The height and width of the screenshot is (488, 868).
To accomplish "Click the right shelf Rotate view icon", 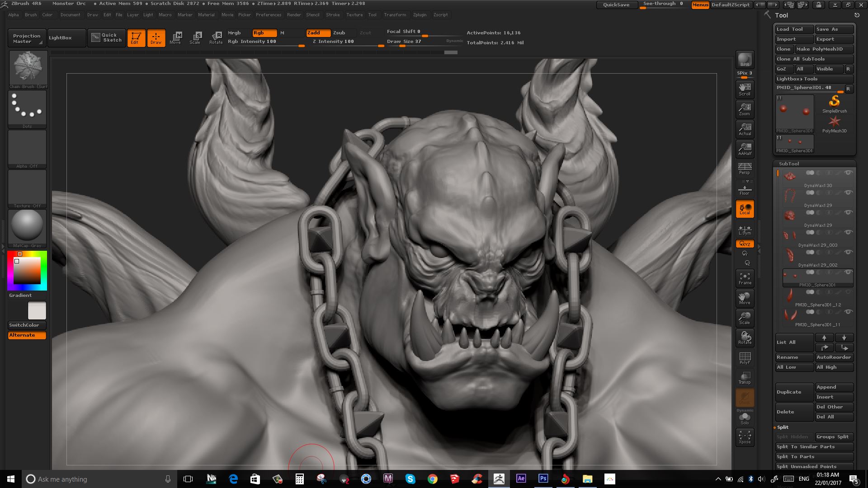I will 745,338.
